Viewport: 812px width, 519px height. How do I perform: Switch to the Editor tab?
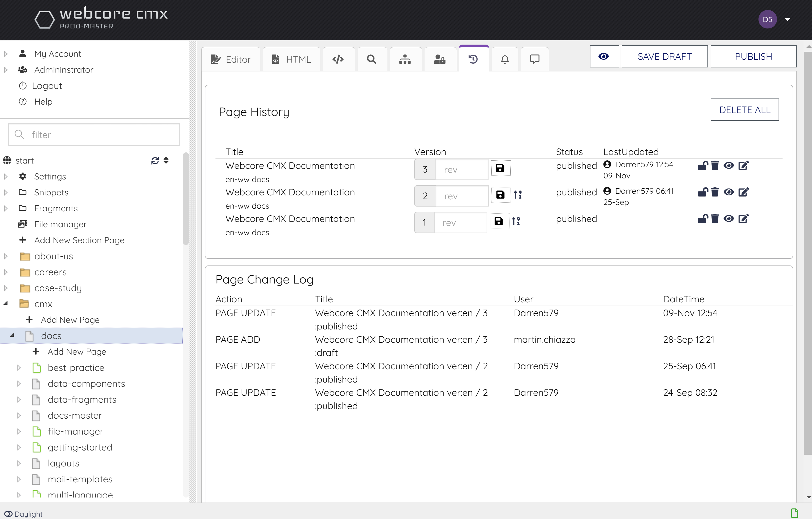click(x=231, y=59)
